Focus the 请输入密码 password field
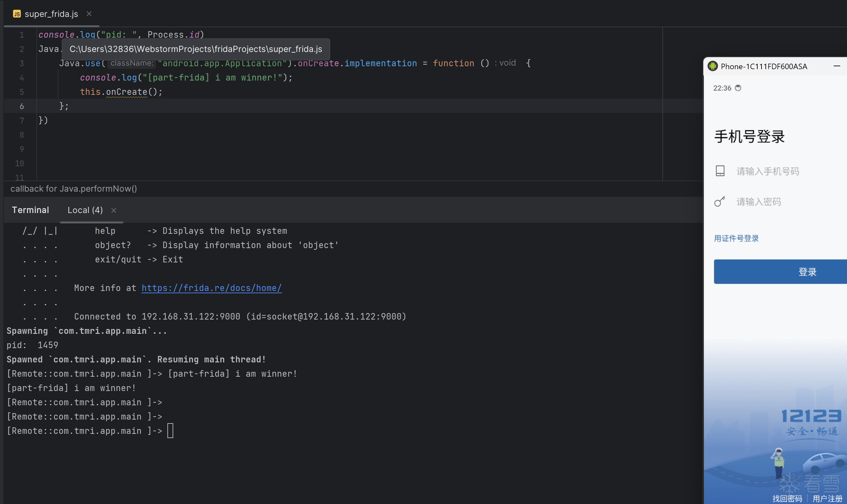The image size is (847, 504). (x=758, y=202)
